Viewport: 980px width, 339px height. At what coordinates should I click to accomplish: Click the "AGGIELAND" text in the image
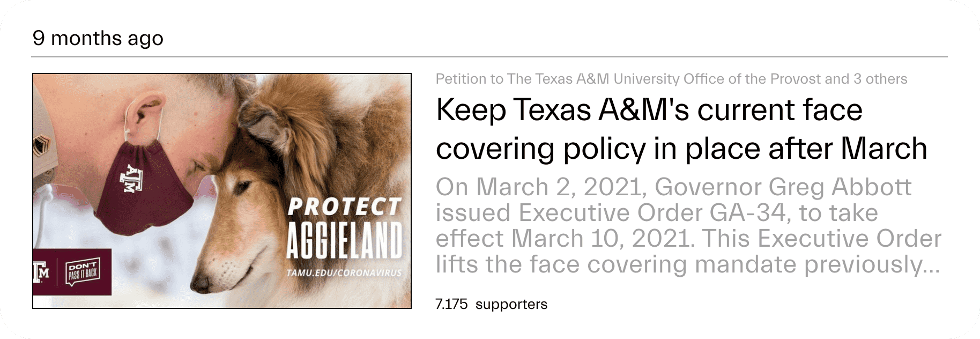(x=344, y=241)
